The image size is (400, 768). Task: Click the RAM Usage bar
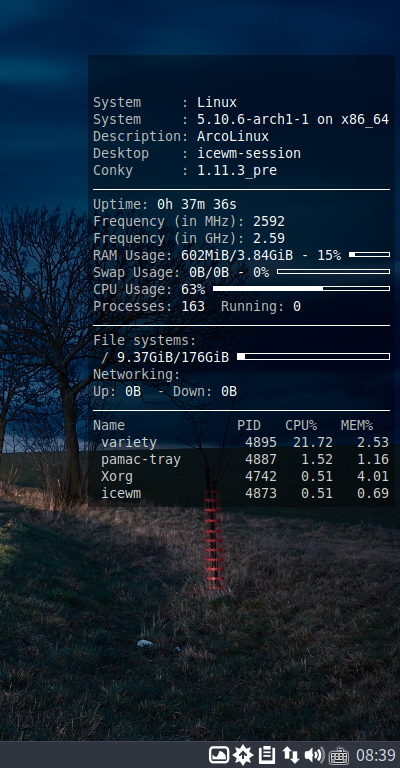point(369,255)
